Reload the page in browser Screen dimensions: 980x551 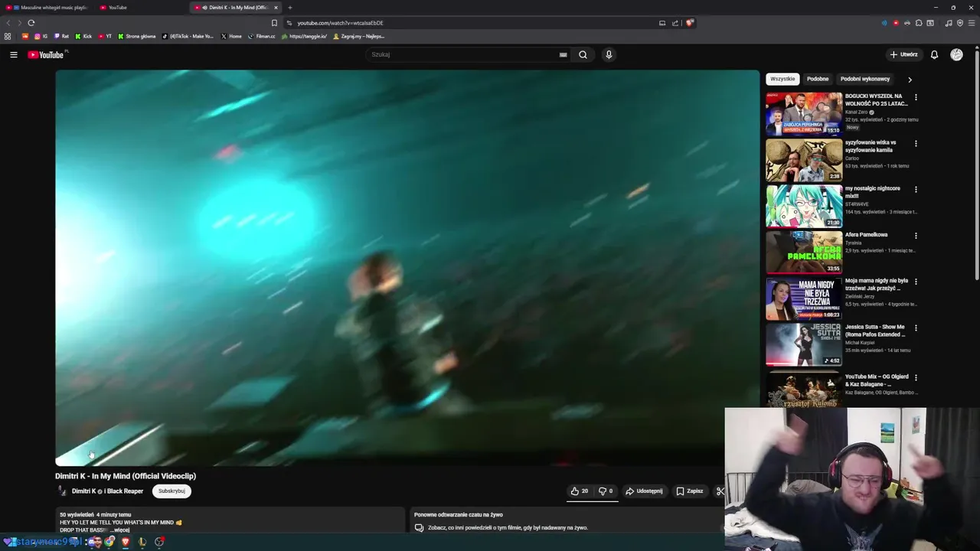(x=31, y=23)
